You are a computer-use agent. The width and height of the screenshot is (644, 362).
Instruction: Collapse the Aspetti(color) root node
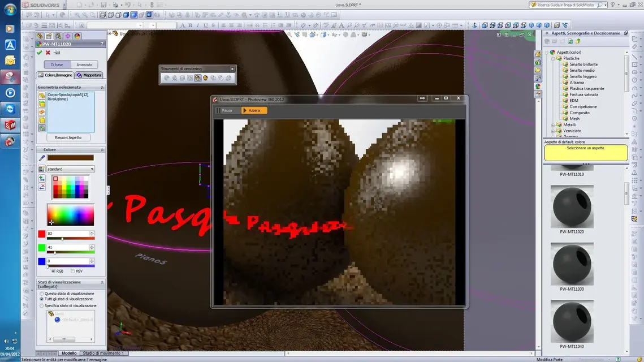click(547, 53)
